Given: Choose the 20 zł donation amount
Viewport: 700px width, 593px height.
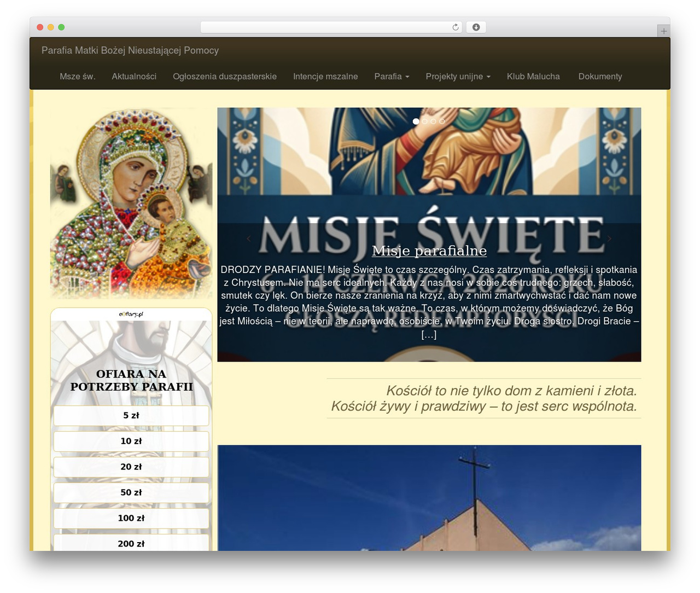Looking at the screenshot, I should 131,467.
